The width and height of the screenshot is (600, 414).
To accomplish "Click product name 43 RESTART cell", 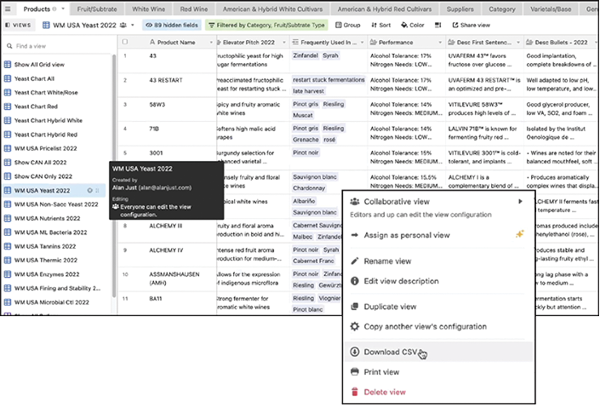I will [x=166, y=80].
